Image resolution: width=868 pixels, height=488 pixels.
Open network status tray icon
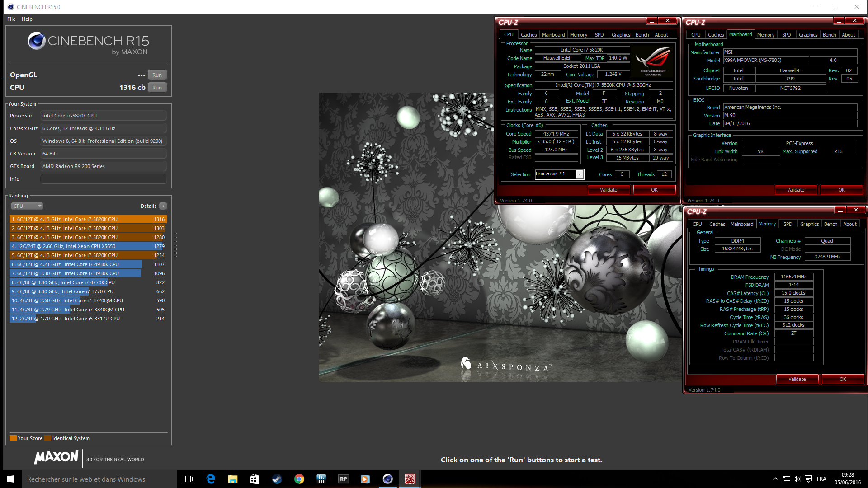click(x=787, y=479)
